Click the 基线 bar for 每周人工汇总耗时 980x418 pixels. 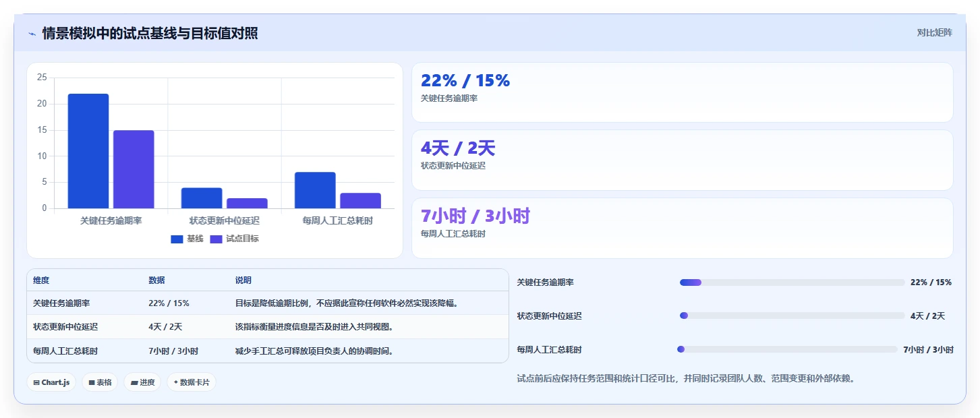pyautogui.click(x=315, y=190)
